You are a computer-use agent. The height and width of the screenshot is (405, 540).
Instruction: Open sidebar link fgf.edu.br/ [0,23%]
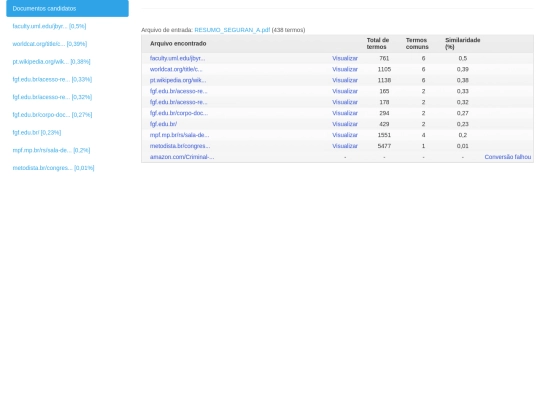click(37, 133)
